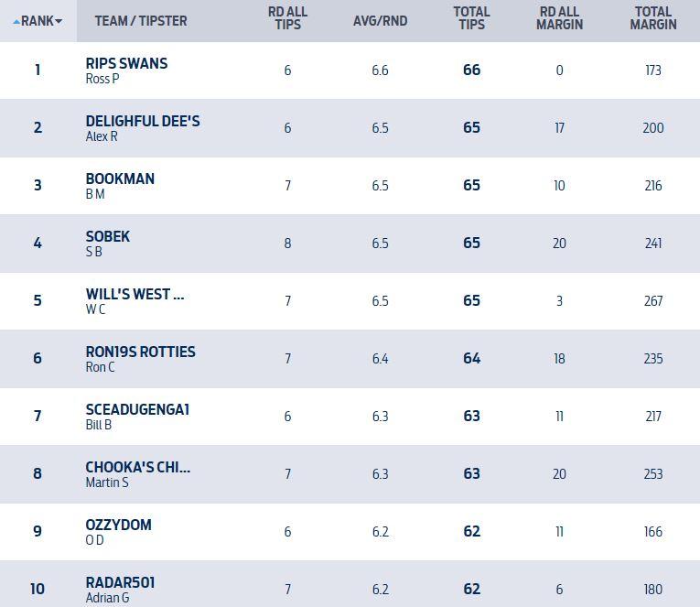Open the SOBEK team entry
The image size is (700, 607).
pyautogui.click(x=108, y=236)
